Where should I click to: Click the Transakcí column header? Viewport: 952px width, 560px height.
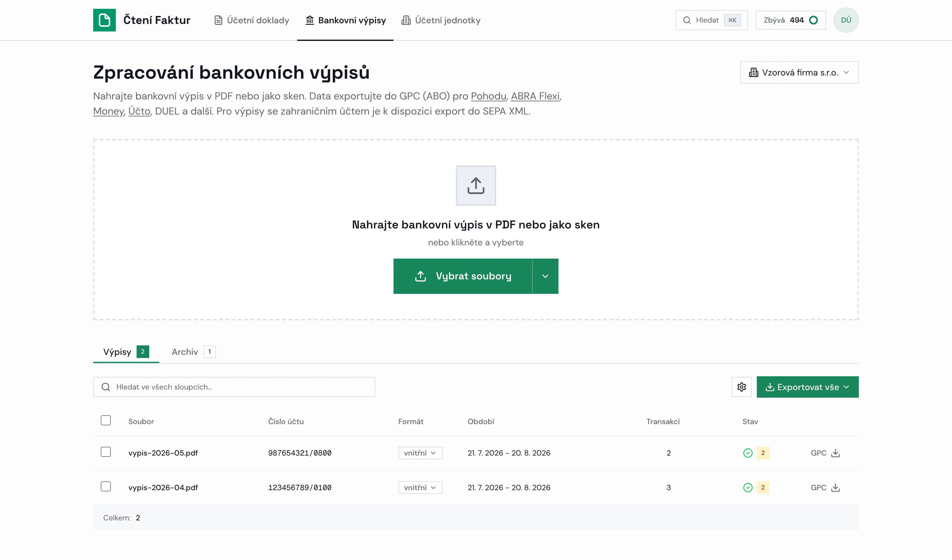(x=663, y=422)
